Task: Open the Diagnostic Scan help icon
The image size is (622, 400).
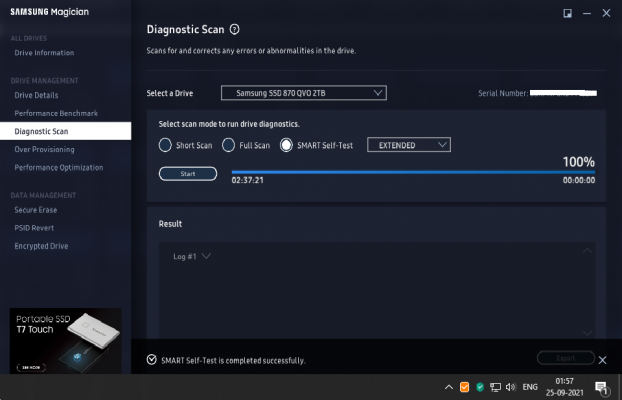Action: (x=234, y=29)
